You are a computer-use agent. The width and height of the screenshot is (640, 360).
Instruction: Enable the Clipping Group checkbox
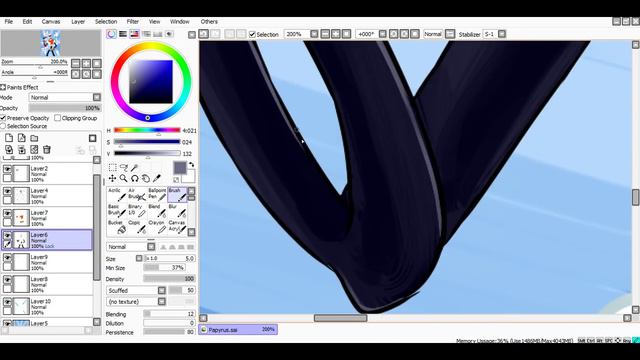58,118
